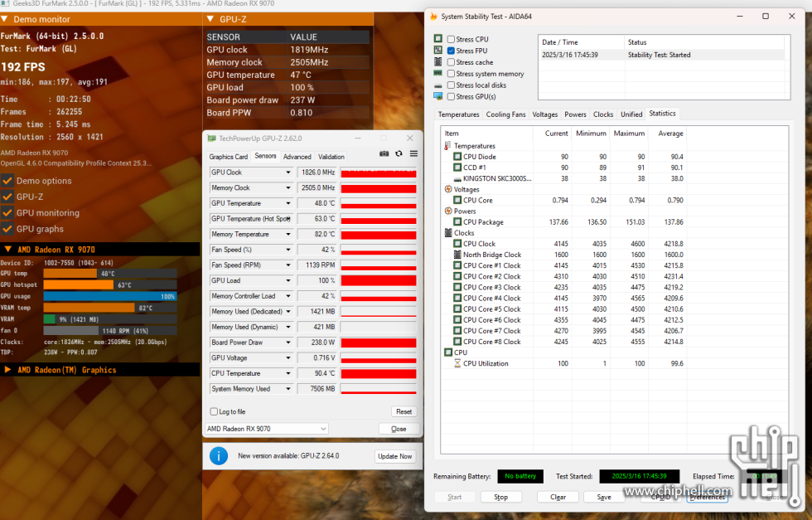Click the Voltages group icon in statistics
This screenshot has height=520, width=812.
[x=448, y=189]
